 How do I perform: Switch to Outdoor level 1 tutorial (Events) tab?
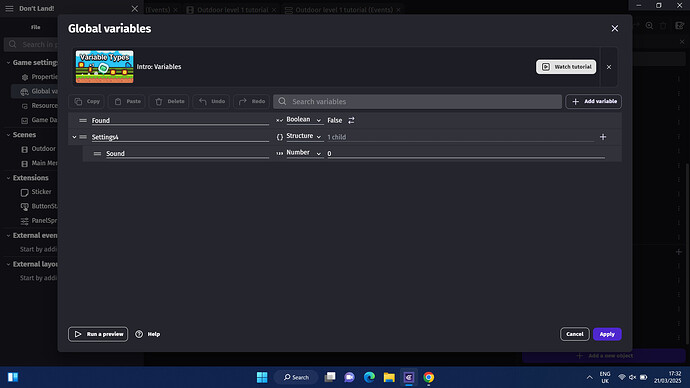pos(344,10)
